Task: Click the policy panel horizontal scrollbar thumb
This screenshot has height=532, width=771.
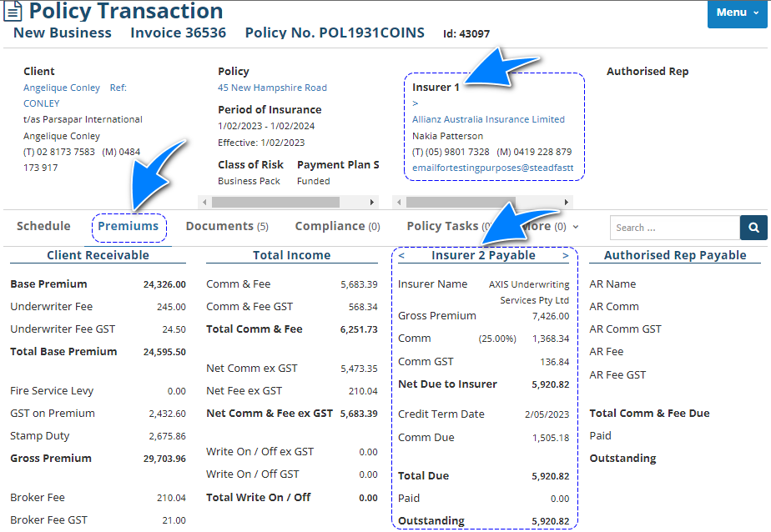Action: click(275, 202)
